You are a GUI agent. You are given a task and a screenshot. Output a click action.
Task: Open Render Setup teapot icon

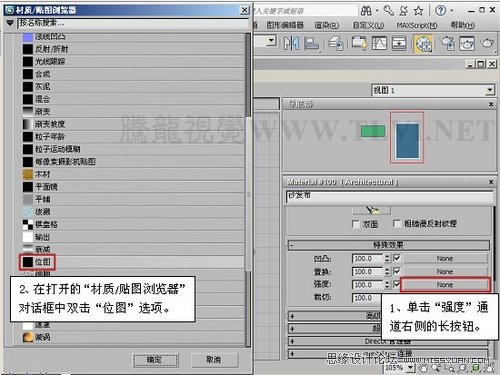[x=447, y=43]
